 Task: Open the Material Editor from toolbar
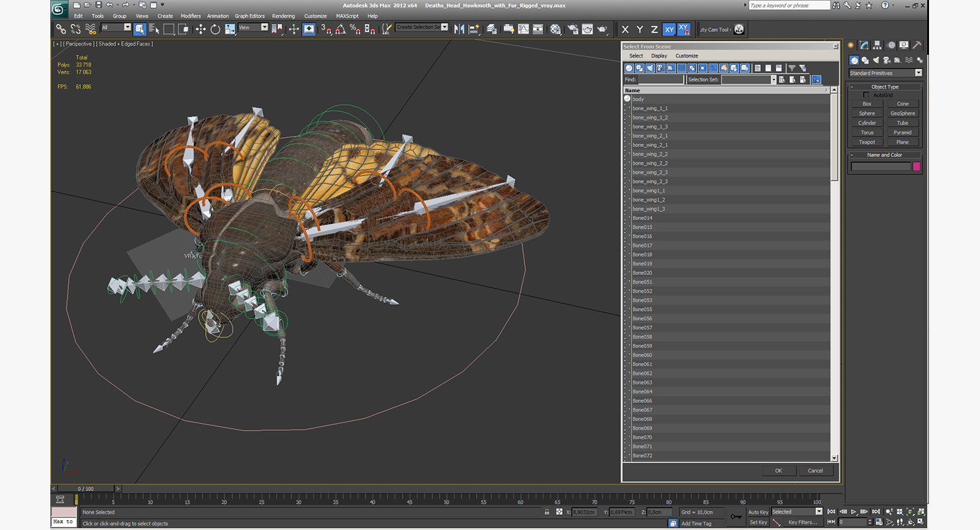coord(556,29)
